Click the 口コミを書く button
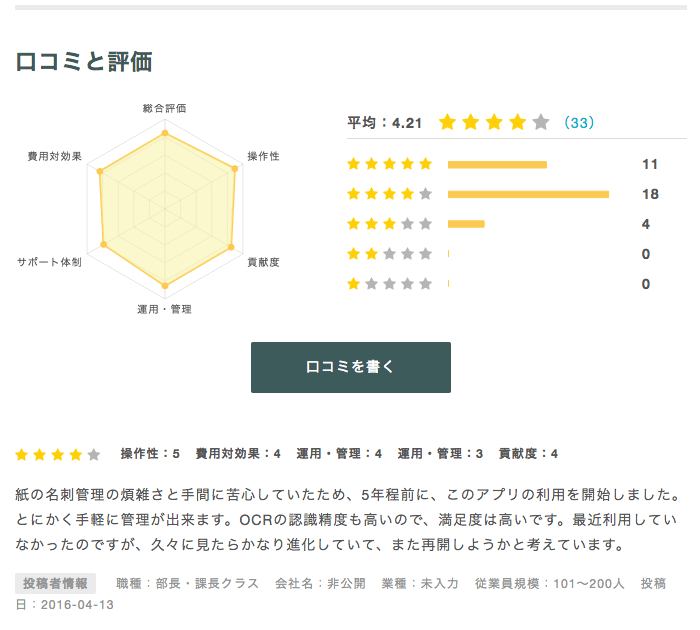The image size is (700, 630). pos(350,367)
